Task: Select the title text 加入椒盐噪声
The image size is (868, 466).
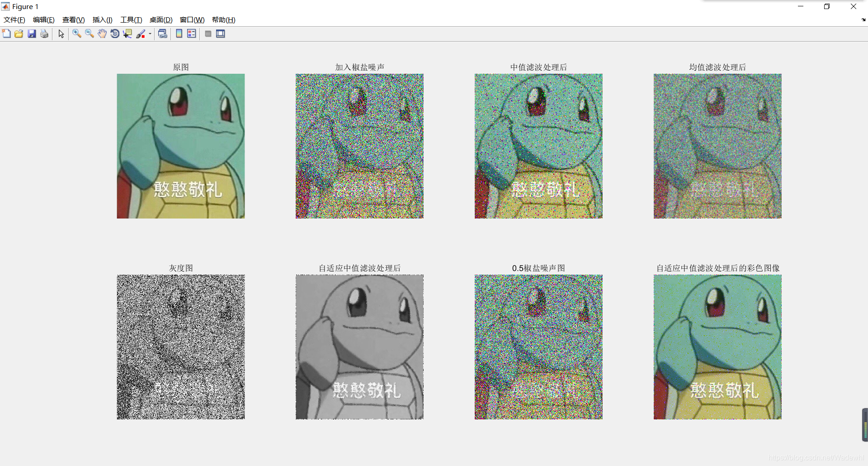Action: (x=360, y=67)
